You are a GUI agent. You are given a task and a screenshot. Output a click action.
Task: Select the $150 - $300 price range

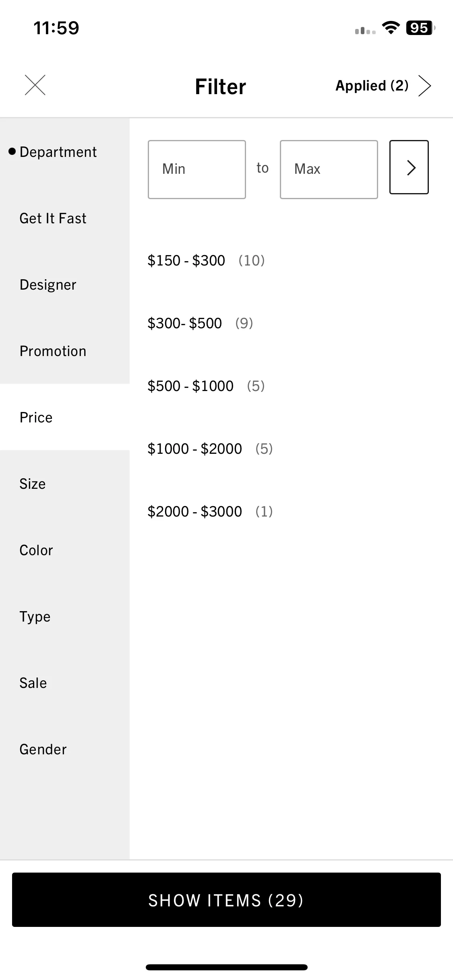[206, 261]
